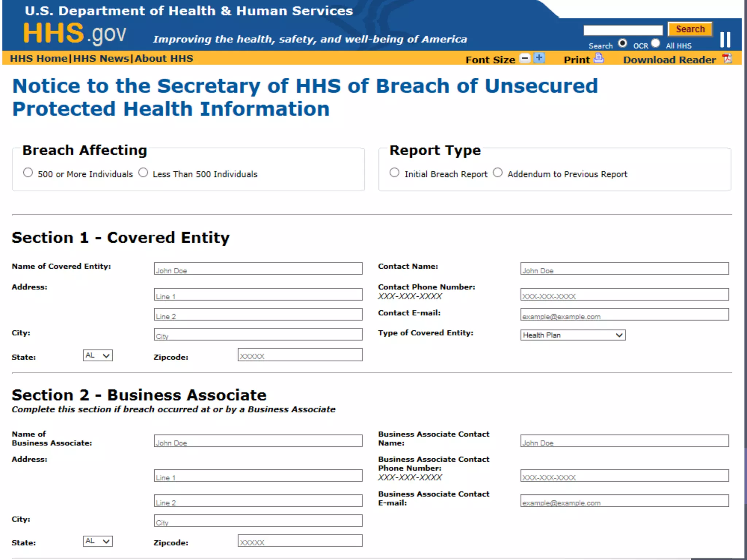Click the decrease font size minus icon
This screenshot has width=747, height=560.
pyautogui.click(x=525, y=58)
